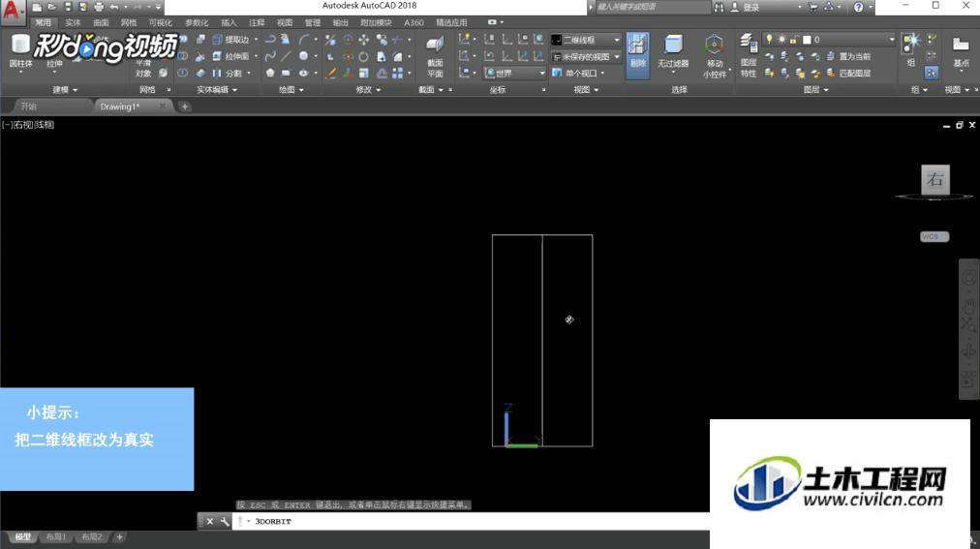Select the Array tool in 修改 panel

[397, 73]
